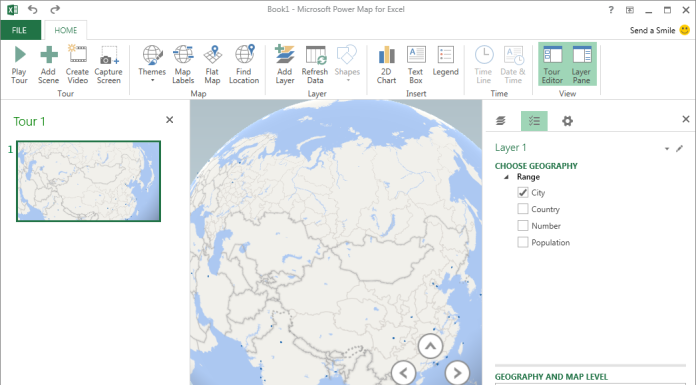Click Send a Smile feedback
This screenshot has height=385, width=696.
659,30
